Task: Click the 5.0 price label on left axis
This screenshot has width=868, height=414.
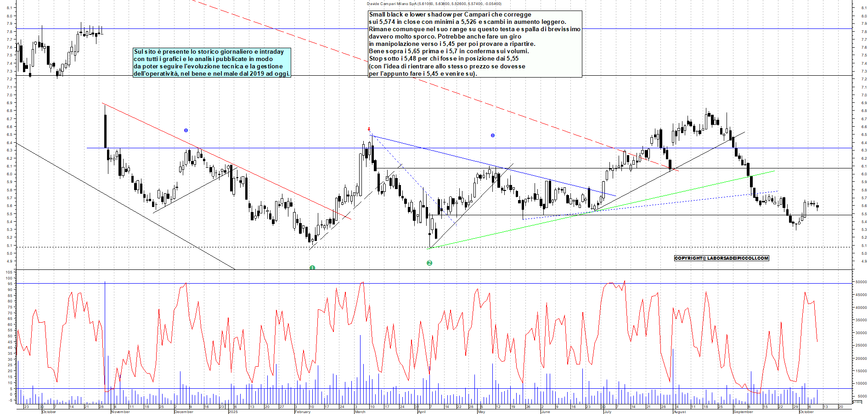Action: 9,253
